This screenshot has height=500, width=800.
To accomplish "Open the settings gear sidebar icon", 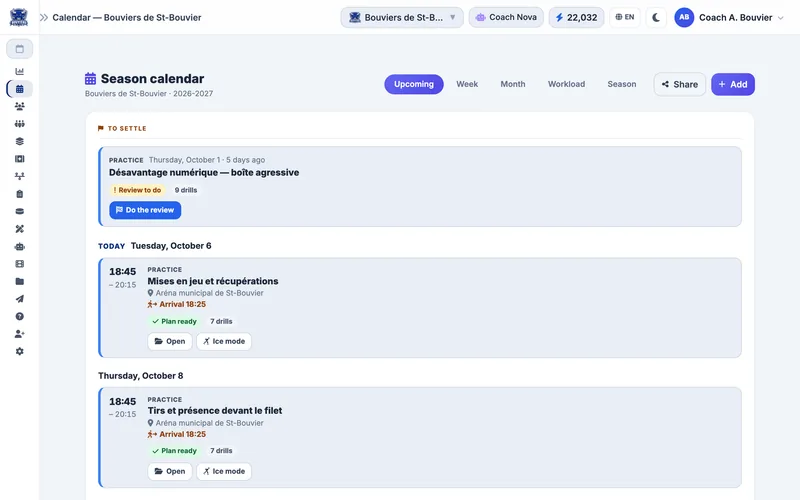I will click(x=19, y=352).
